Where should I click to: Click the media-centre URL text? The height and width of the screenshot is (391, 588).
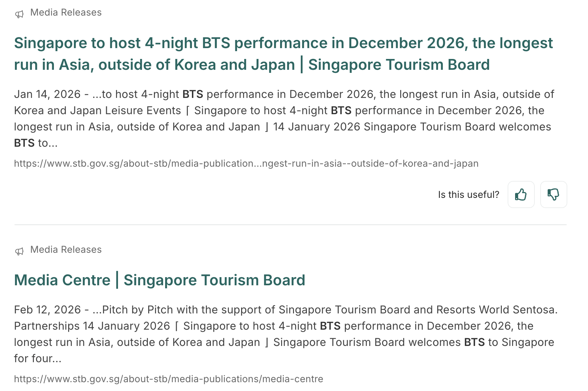tap(168, 379)
